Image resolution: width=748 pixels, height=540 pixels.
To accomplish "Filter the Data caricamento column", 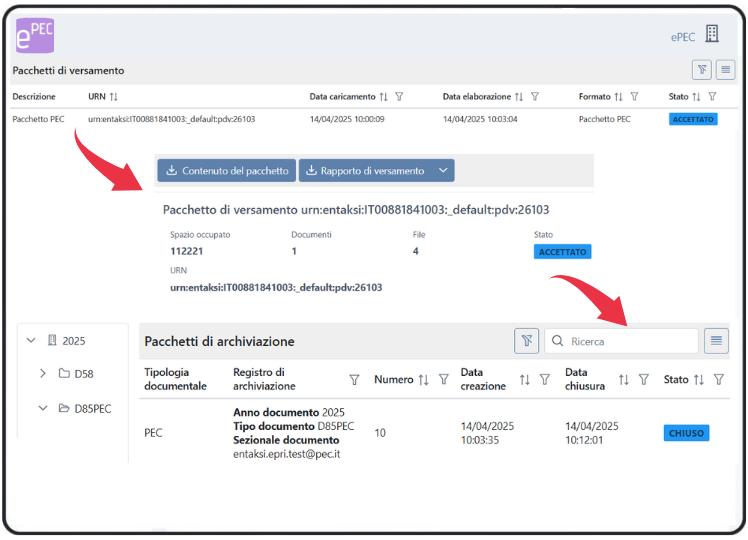I will coord(399,97).
